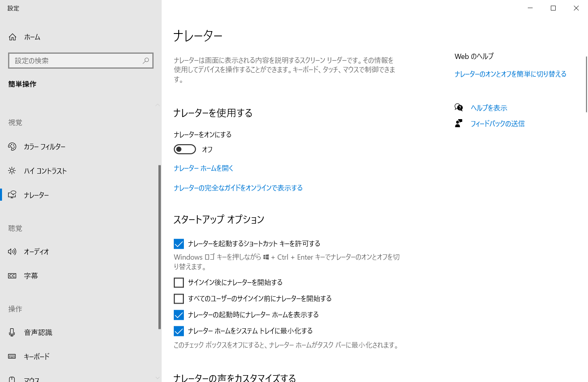Click the フィードバックの送信 link

[497, 124]
